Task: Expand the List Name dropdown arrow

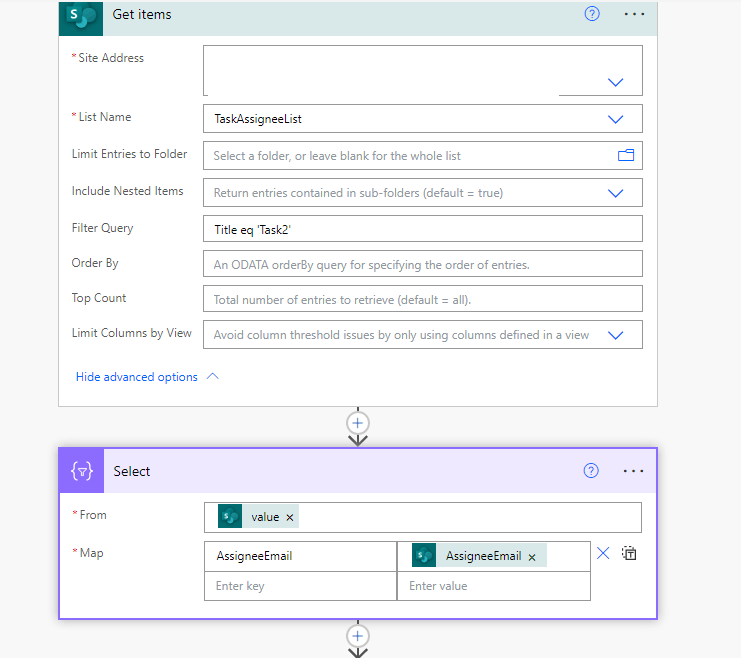Action: [615, 119]
